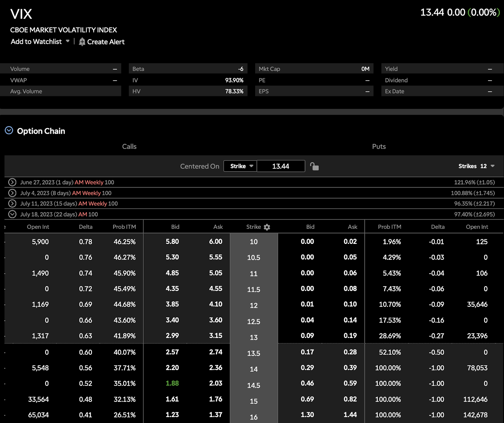Click the centered strike value field 13.44
This screenshot has height=423, width=504.
pos(281,166)
